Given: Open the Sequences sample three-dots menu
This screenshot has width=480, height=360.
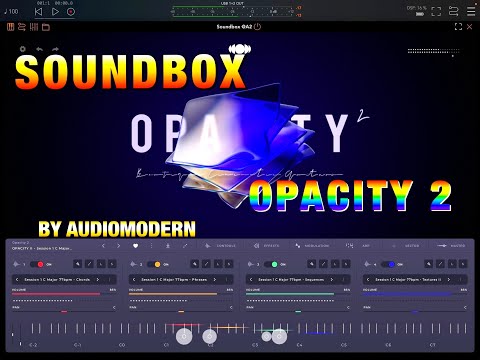Looking at the screenshot, I should coord(344,279).
